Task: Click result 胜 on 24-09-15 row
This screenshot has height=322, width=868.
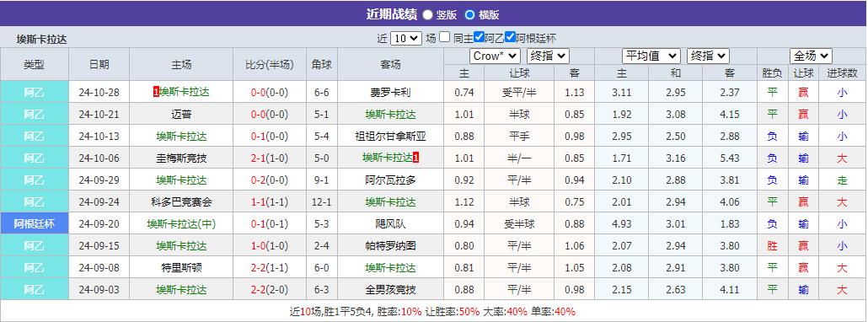Action: coord(772,245)
